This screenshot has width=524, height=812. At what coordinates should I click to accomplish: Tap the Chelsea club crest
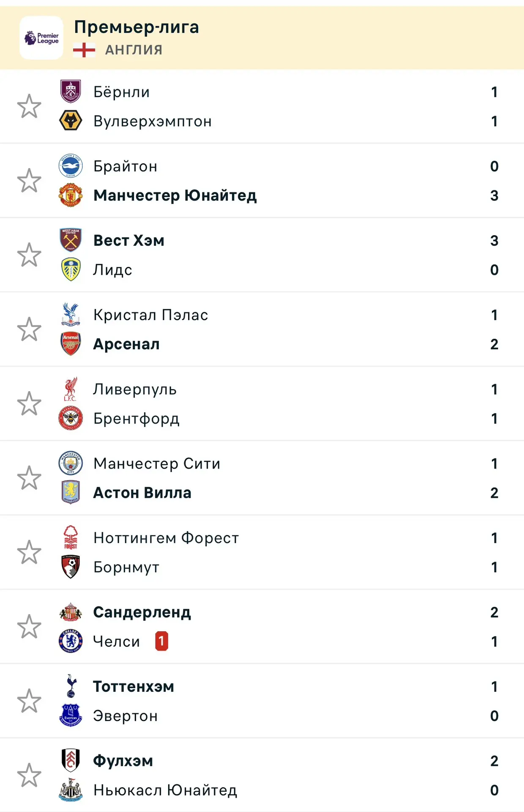point(71,641)
